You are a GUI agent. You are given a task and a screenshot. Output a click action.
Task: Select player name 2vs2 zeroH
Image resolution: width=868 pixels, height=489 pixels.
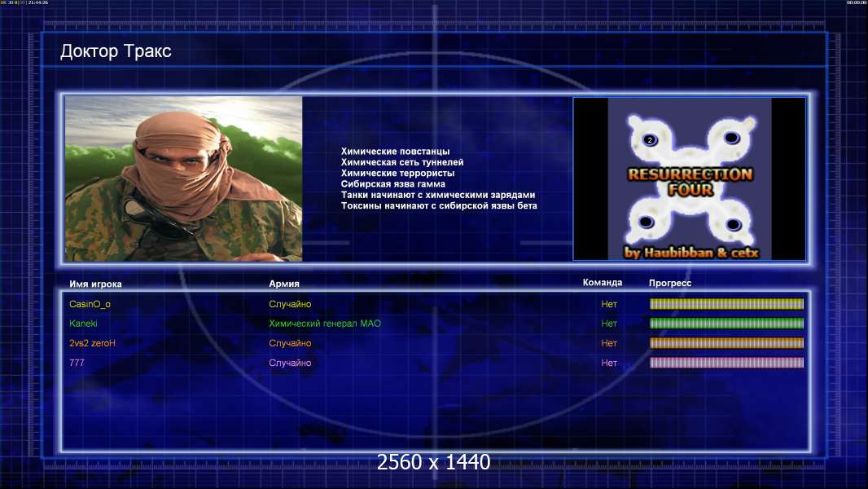(x=93, y=343)
